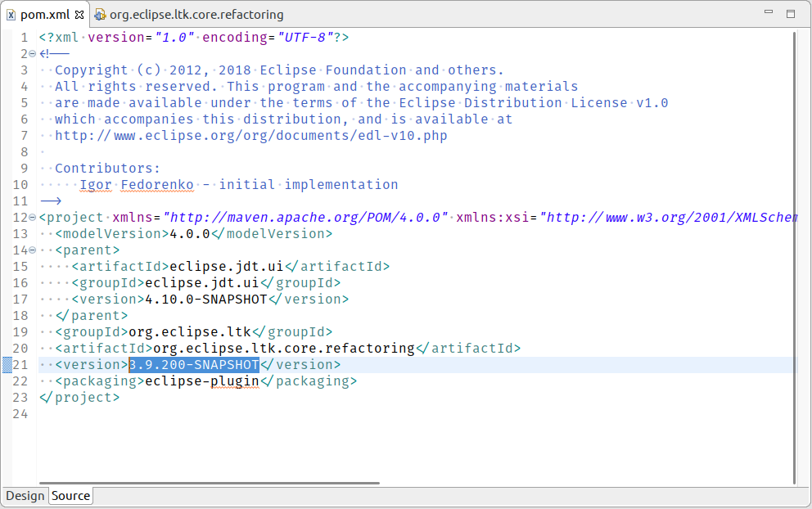Viewport: 812px width, 509px height.
Task: Click the Contributors: comment line
Action: pyautogui.click(x=108, y=169)
